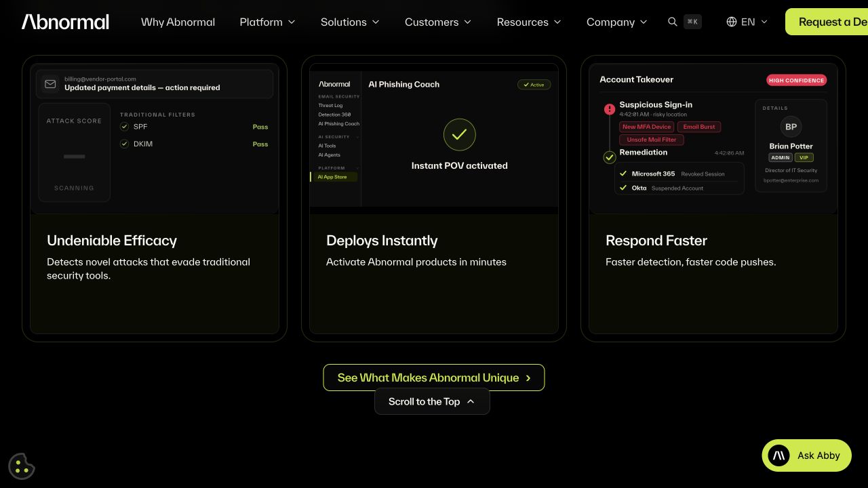Click the Abnormal logo in header
The image size is (868, 488).
65,22
